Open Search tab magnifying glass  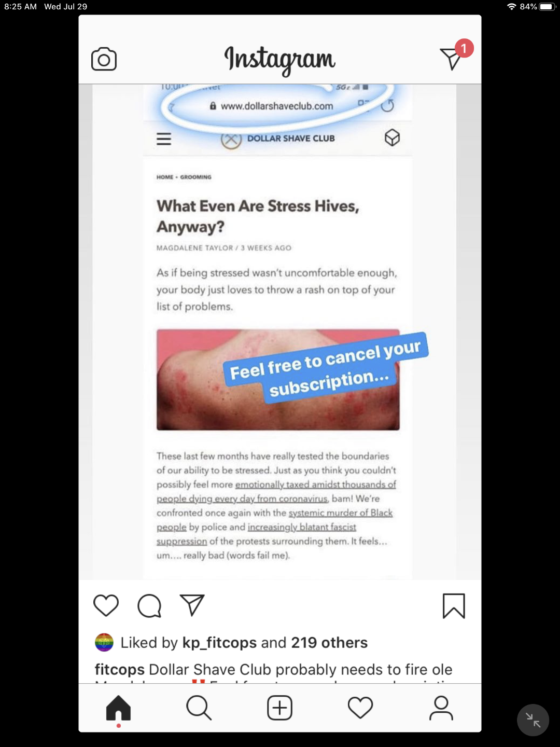(199, 708)
